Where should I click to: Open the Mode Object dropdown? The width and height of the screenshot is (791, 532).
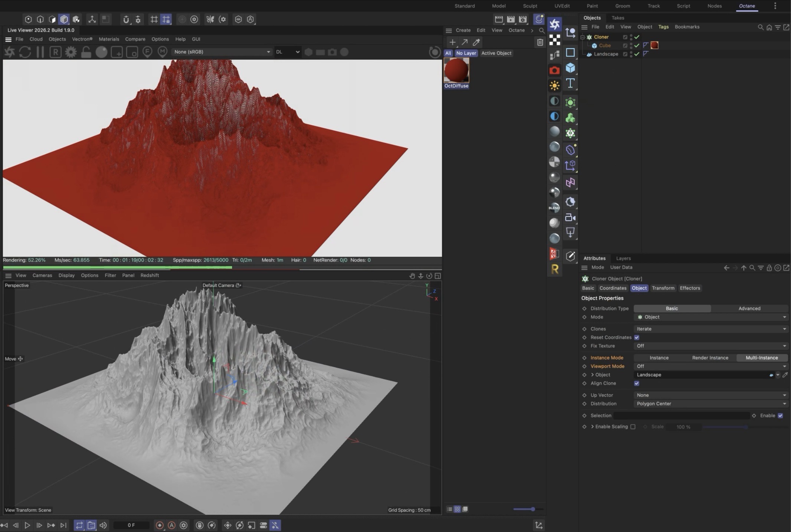coord(711,317)
